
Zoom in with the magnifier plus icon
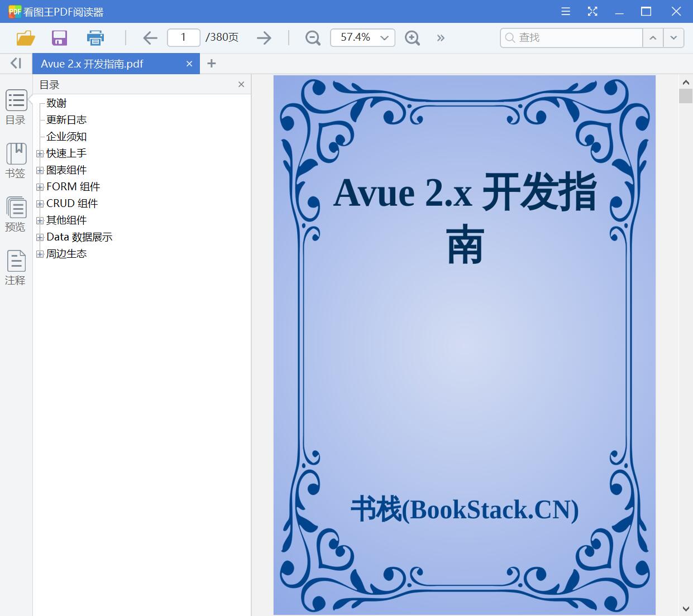[x=412, y=38]
